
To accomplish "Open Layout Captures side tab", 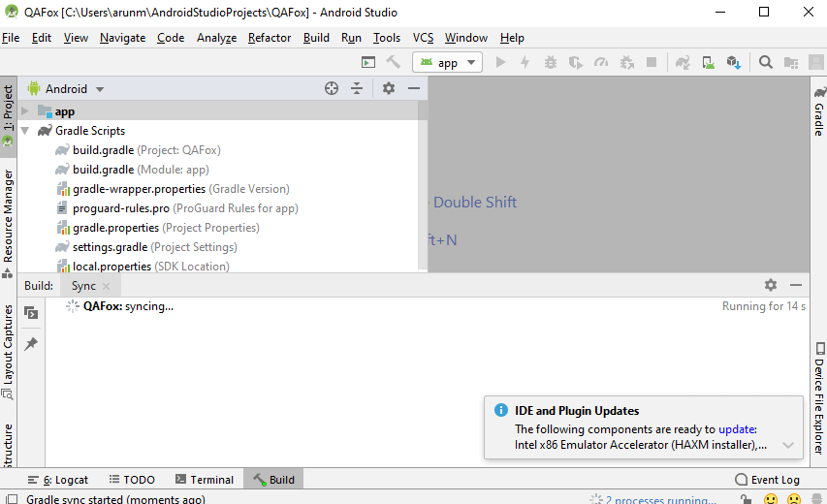I will [x=8, y=351].
